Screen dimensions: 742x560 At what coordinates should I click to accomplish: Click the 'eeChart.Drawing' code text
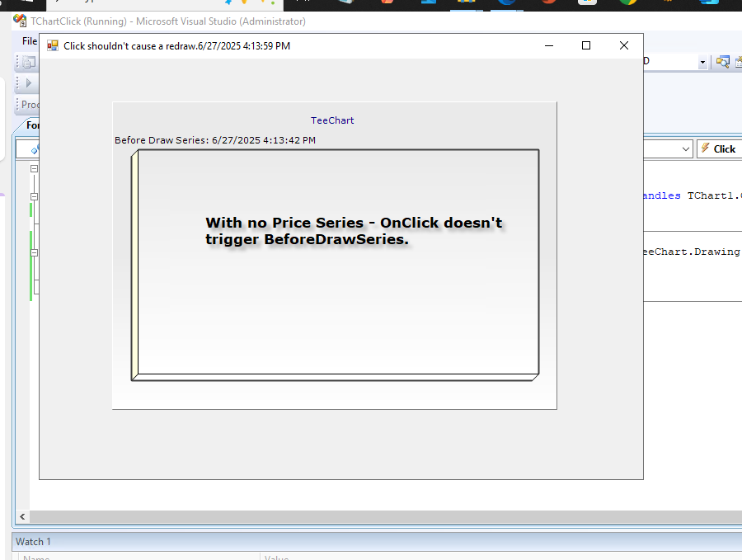tap(692, 252)
